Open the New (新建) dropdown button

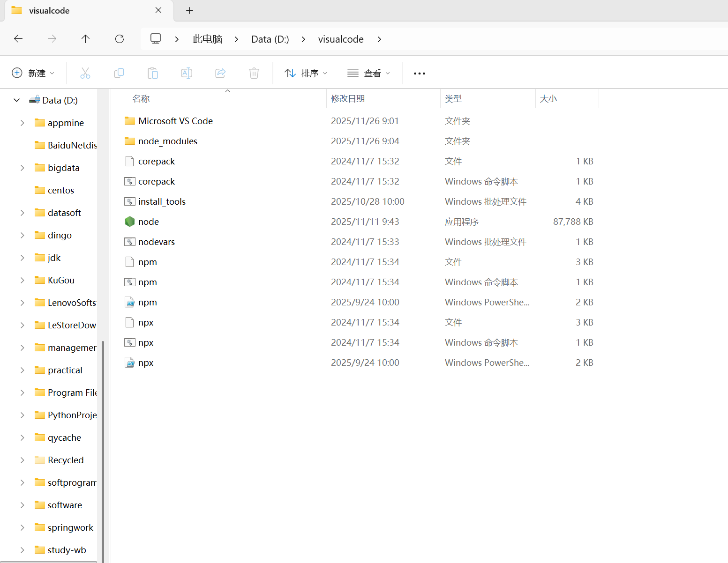[x=33, y=73]
